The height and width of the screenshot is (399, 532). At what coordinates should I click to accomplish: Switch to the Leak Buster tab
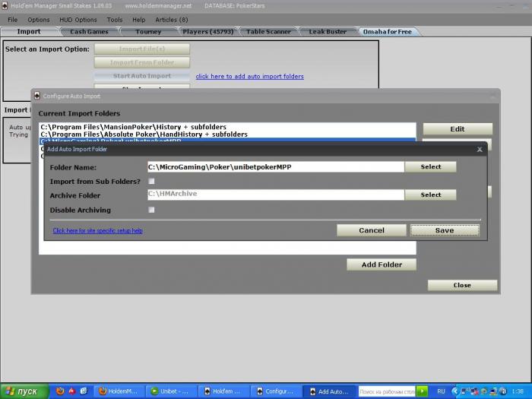[x=328, y=32]
